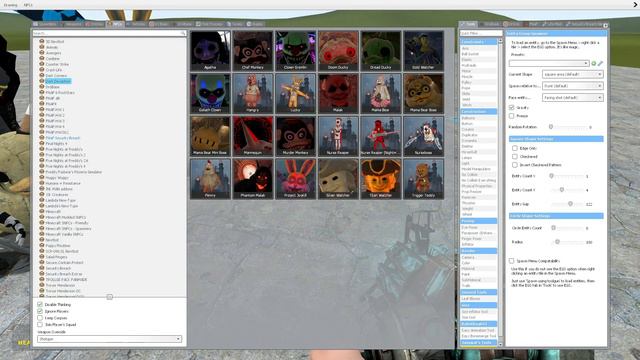Enable the Checkered checkbox
The height and width of the screenshot is (360, 640).
click(515, 156)
